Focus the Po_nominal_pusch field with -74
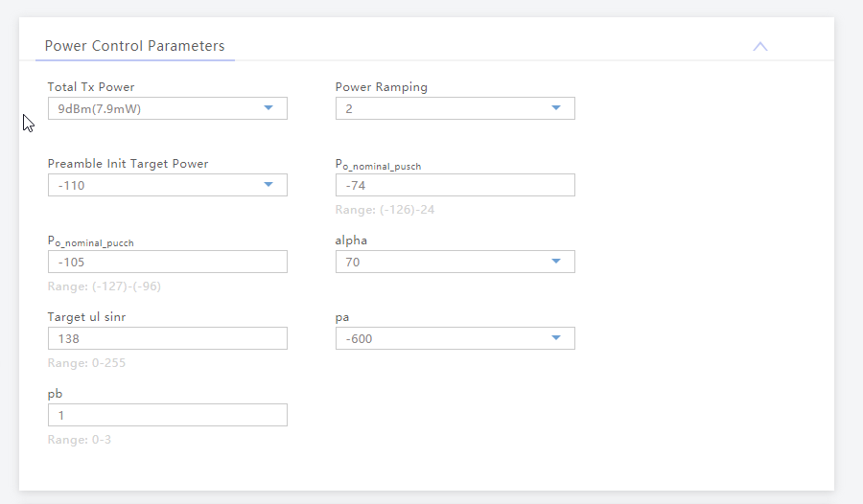Viewport: 863px width, 504px height. click(x=455, y=185)
